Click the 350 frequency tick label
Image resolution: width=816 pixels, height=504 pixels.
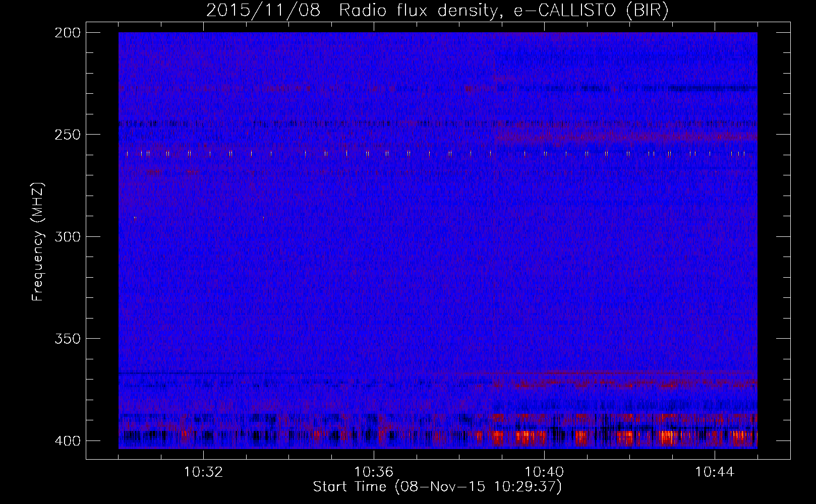[x=67, y=338]
